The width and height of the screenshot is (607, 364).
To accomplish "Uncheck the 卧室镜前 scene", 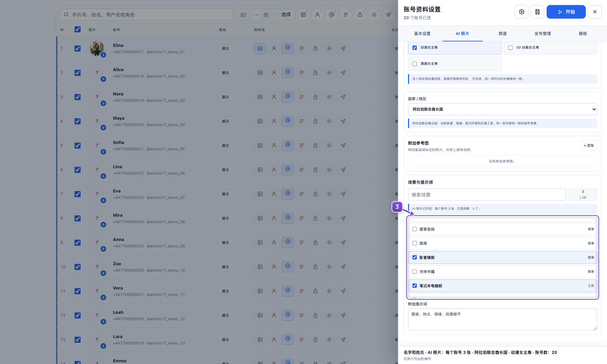I will pos(415,257).
